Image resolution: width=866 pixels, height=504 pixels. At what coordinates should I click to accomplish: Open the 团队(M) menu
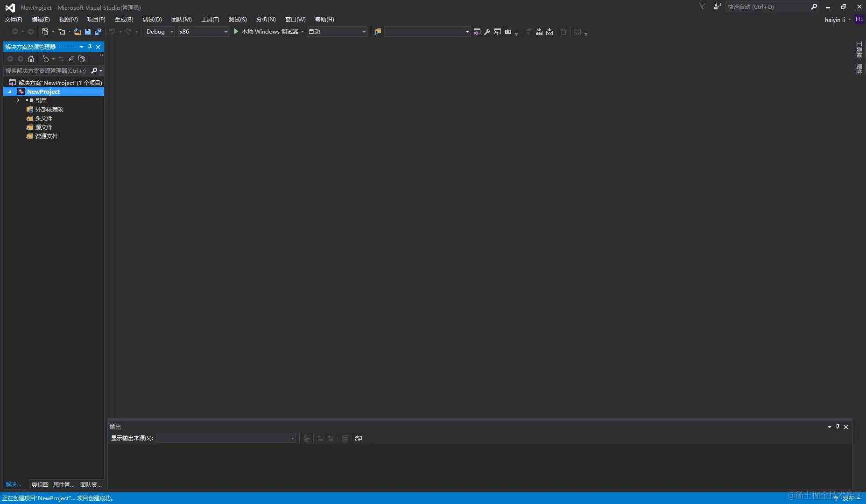pos(181,19)
